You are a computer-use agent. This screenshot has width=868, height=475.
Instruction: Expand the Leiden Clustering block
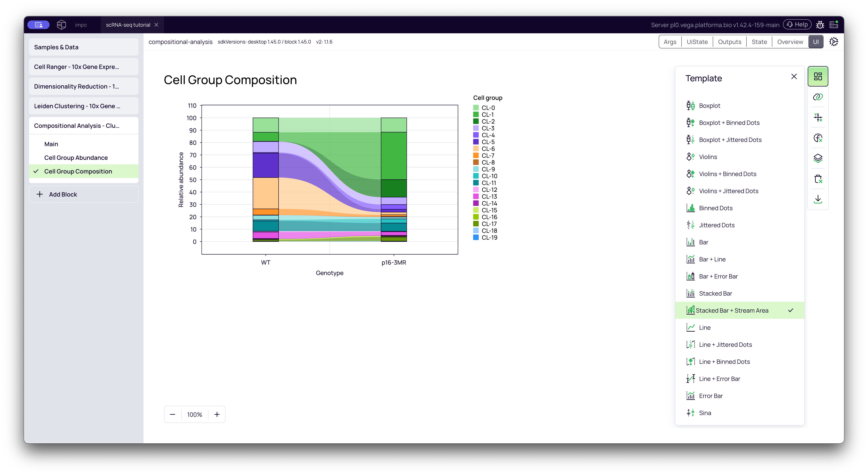click(x=77, y=106)
